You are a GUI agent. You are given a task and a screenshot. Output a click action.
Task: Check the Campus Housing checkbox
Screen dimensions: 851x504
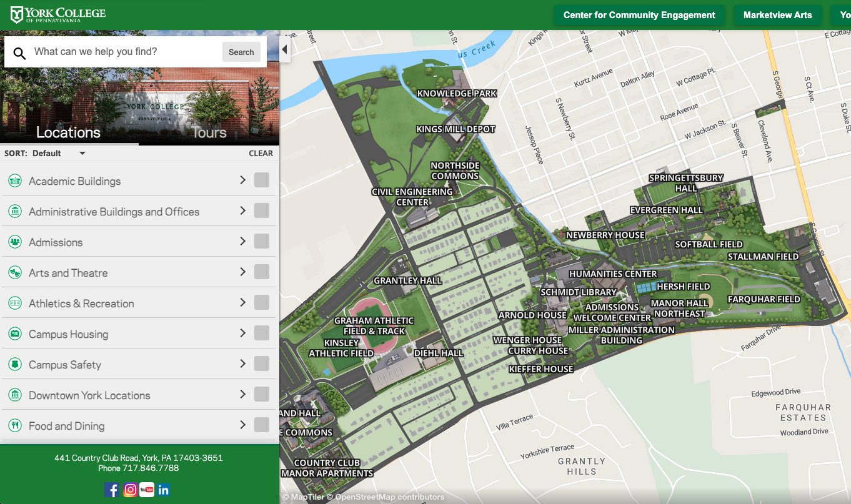click(262, 333)
